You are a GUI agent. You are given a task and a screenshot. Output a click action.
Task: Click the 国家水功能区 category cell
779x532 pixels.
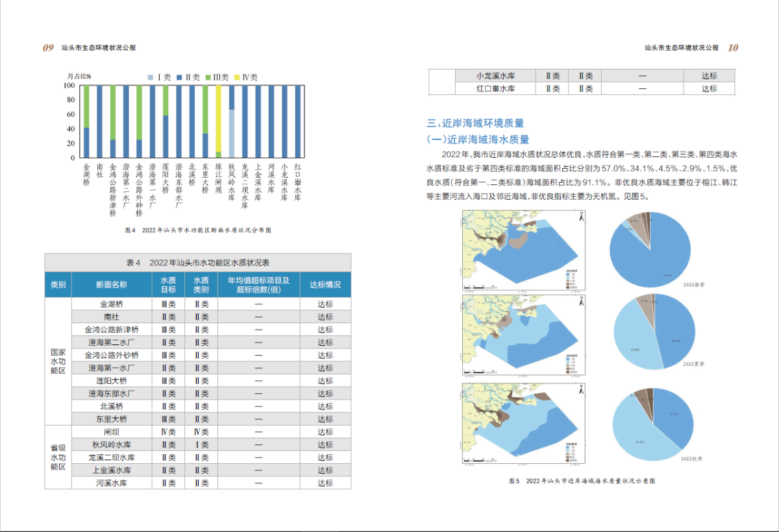coord(58,361)
